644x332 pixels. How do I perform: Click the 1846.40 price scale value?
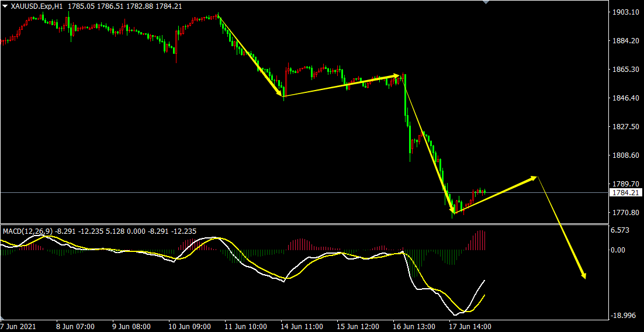[x=625, y=98]
